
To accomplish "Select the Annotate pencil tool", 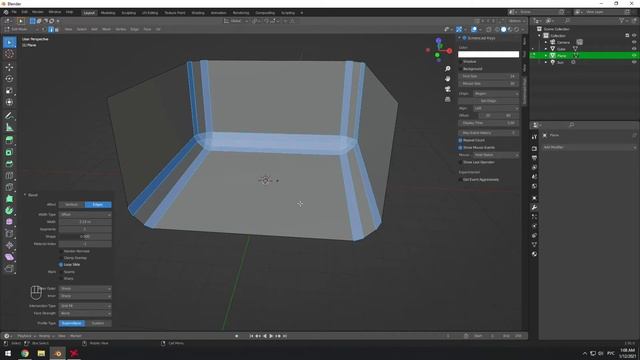I will (x=9, y=116).
